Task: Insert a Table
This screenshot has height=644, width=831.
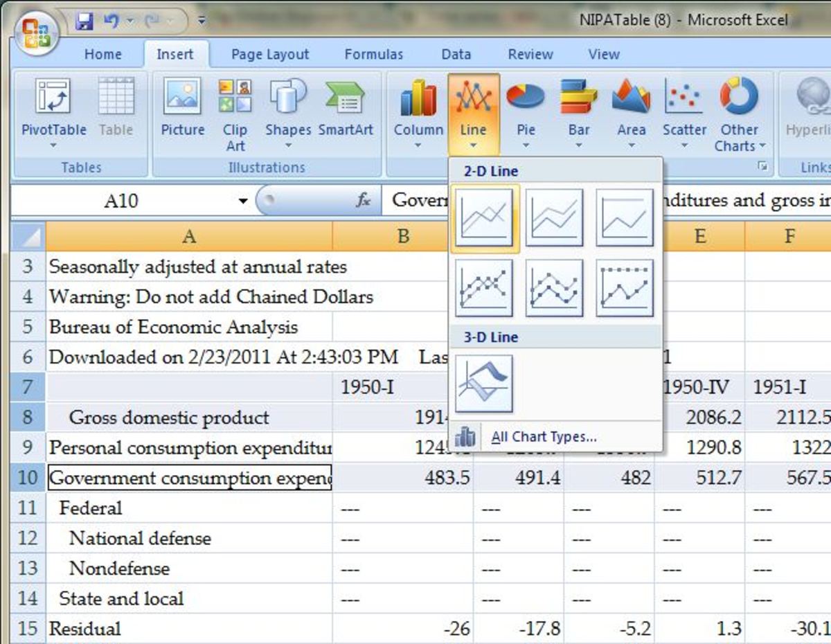Action: coord(116,111)
